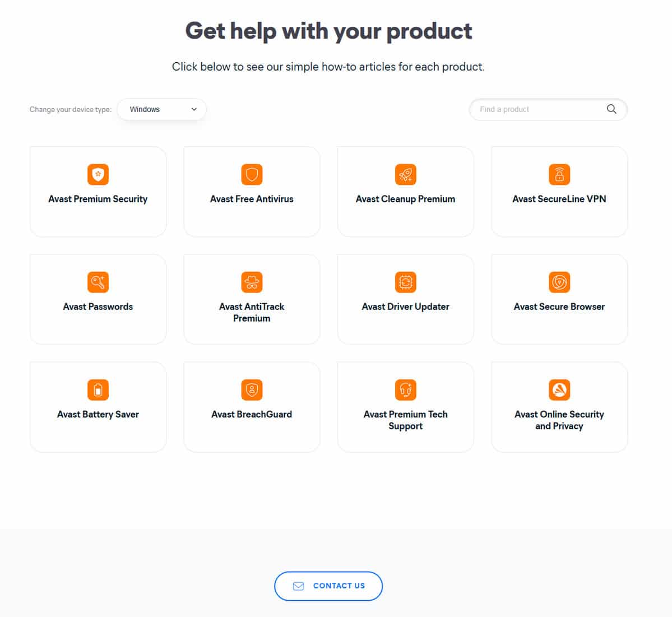Click the Avast Premium Tech Support headset icon
Screen dimensions: 672x617
[x=405, y=389]
